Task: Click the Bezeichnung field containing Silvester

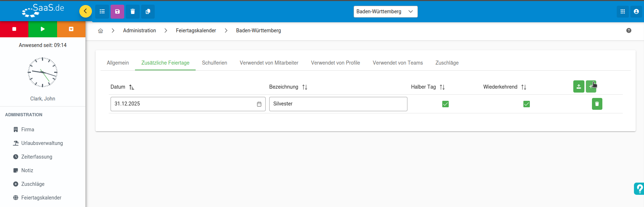Action: 338,104
